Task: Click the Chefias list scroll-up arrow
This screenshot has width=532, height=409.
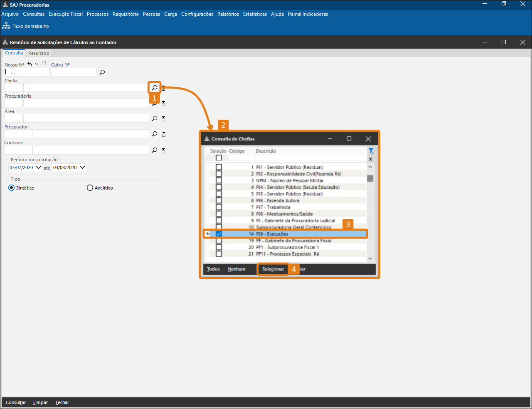Action: [370, 167]
